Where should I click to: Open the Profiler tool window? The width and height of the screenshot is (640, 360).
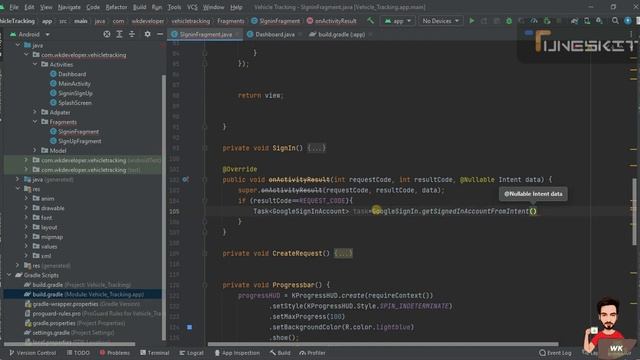[x=312, y=353]
